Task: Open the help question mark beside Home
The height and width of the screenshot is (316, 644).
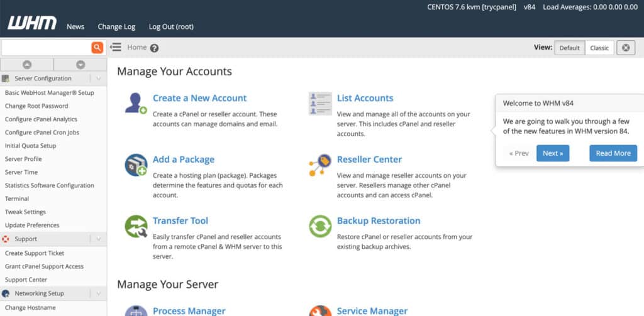Action: (154, 48)
